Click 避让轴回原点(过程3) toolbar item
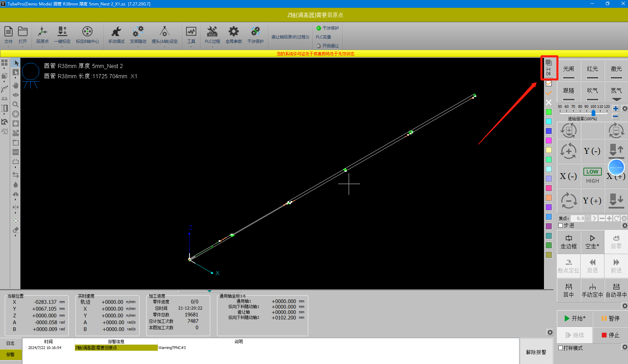Image resolution: width=628 pixels, height=364 pixels. pos(290,37)
